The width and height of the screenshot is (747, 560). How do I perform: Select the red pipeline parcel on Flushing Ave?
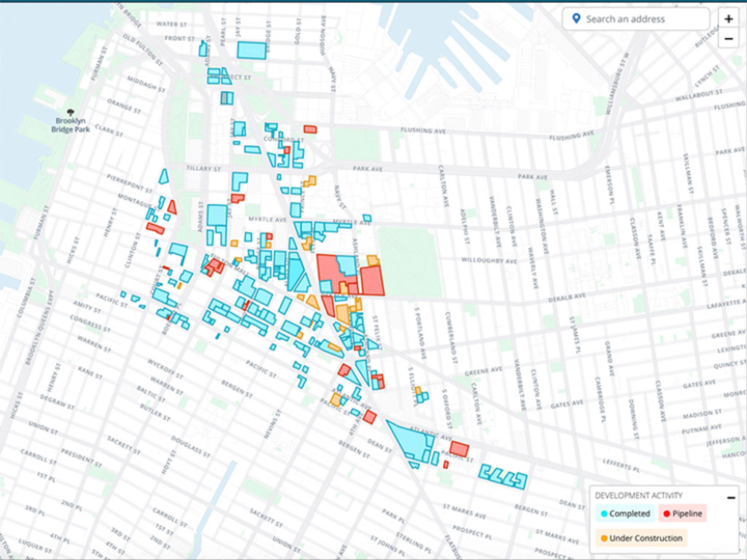coord(310,129)
